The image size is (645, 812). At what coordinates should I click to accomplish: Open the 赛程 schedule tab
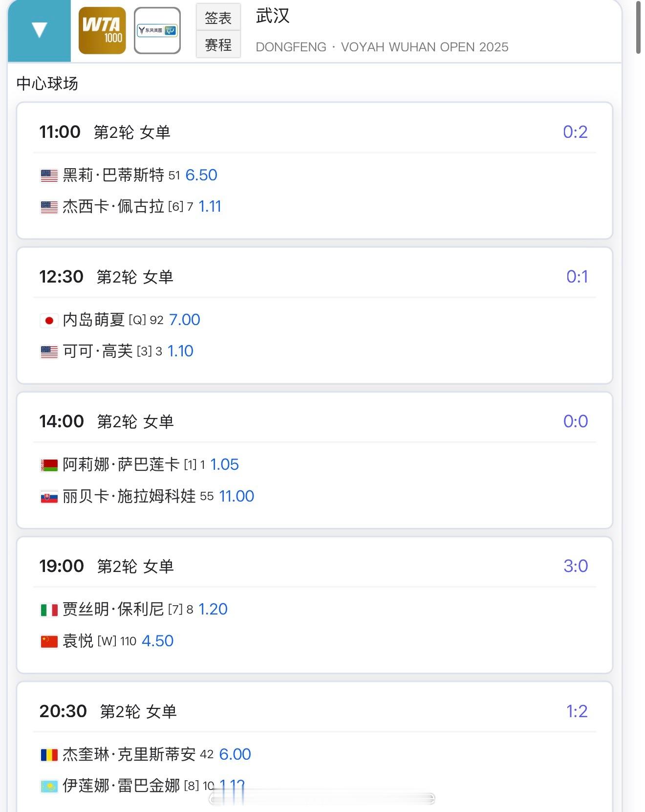click(218, 45)
